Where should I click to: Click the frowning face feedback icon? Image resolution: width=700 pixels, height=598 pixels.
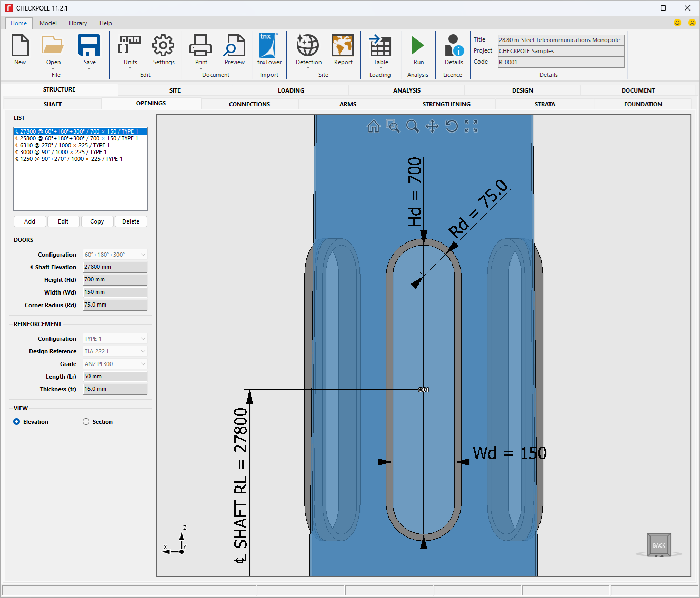tap(692, 23)
